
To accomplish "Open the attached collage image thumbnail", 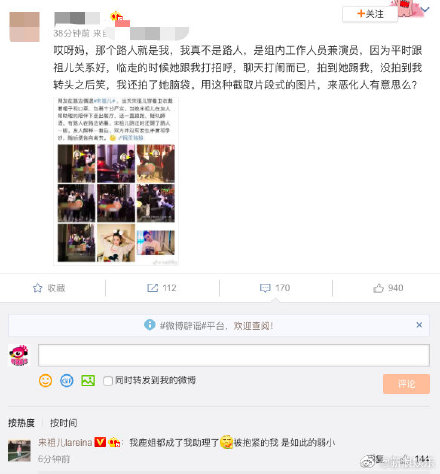I will click(116, 181).
